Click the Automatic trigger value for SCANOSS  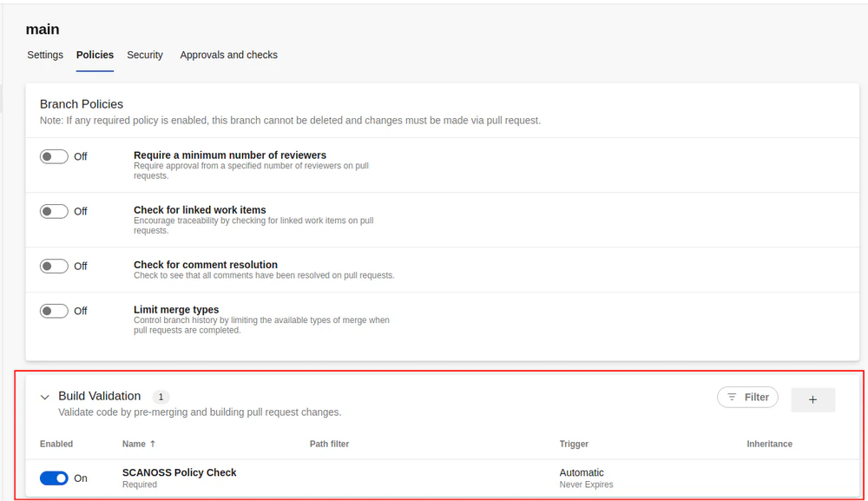pyautogui.click(x=580, y=471)
